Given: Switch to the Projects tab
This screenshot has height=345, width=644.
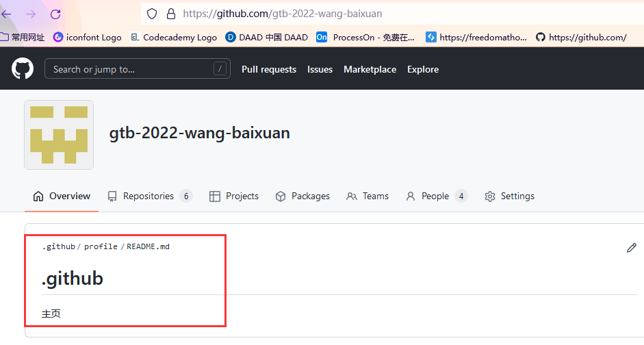Looking at the screenshot, I should (x=234, y=196).
